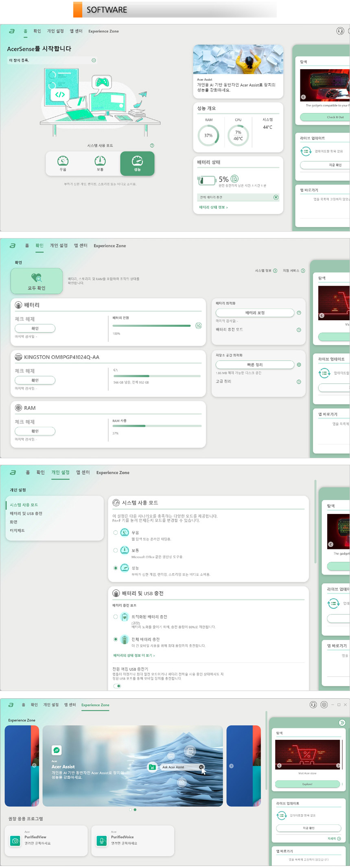Screen dimensions: 350x868
Task: Toggle the 전원 꺼짐 USB 충전기 switch
Action: 117,686
